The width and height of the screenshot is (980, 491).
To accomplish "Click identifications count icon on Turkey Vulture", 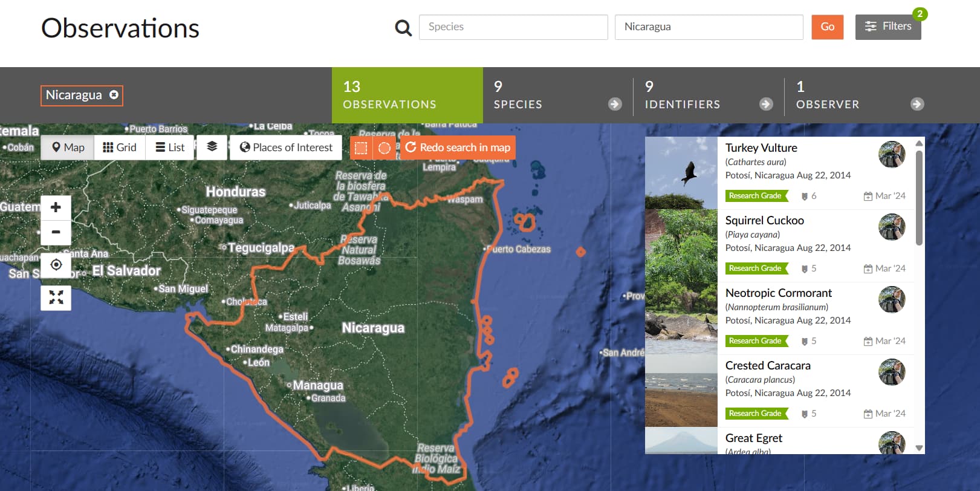I will coord(805,196).
